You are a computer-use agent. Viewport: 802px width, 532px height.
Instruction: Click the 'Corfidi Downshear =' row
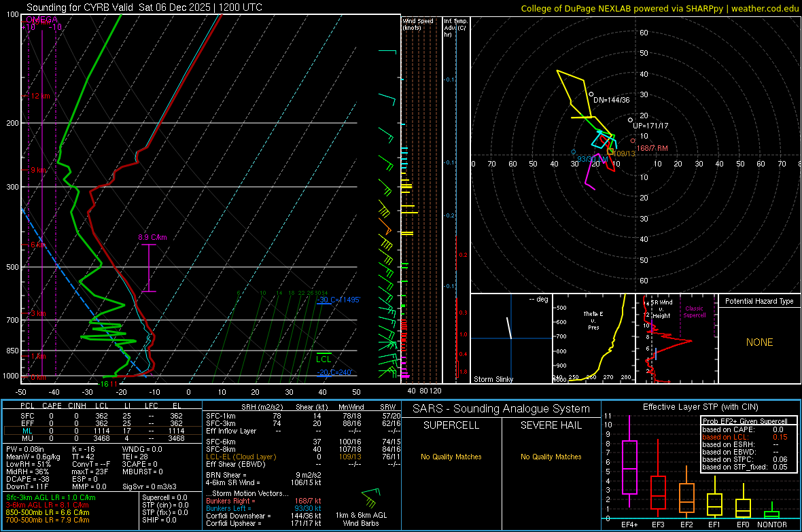[264, 516]
